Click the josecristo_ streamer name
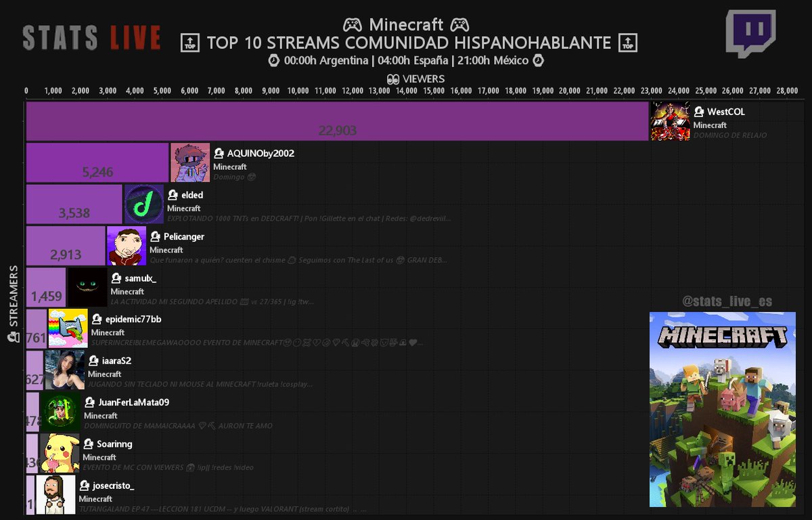 114,485
